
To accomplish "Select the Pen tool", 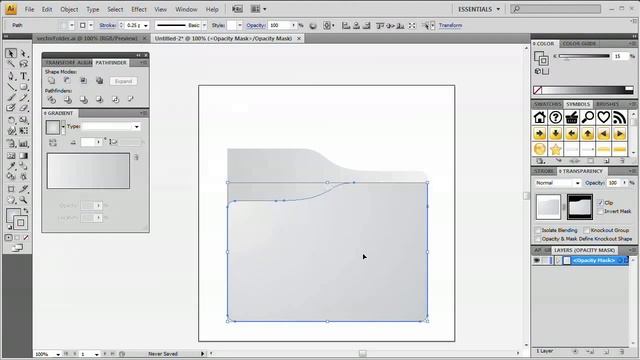I will (11, 76).
